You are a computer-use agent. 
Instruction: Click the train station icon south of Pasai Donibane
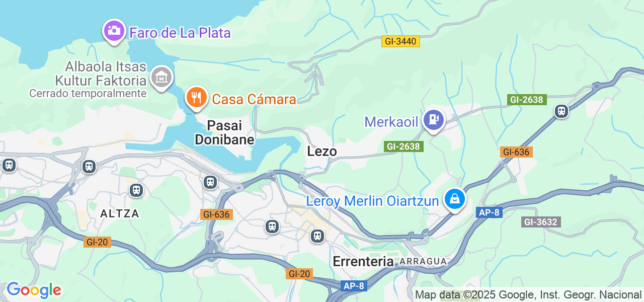(x=210, y=182)
